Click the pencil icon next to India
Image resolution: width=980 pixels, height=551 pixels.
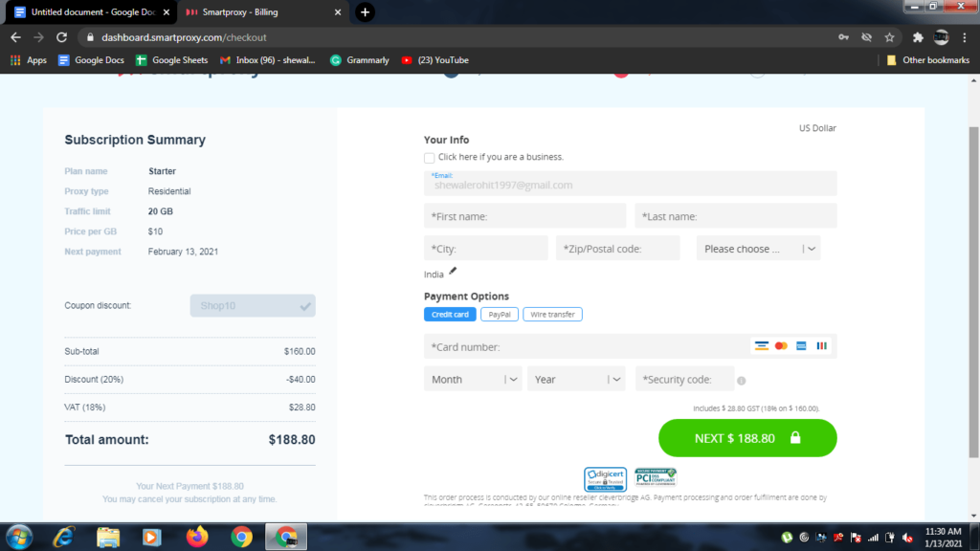(x=453, y=271)
